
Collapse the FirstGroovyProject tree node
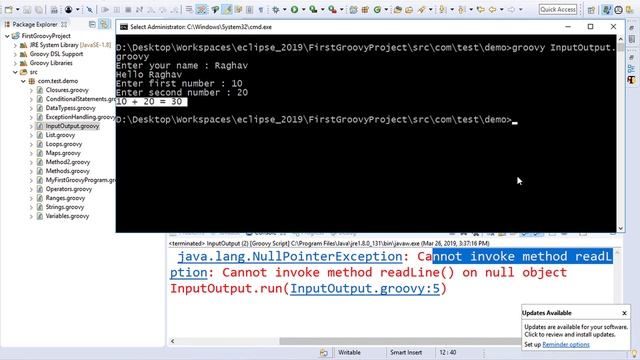7,36
